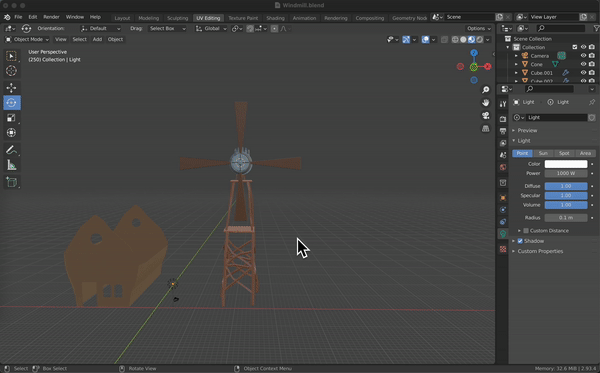Toggle Collection viewport eye icon
600x373 pixels.
(x=584, y=47)
